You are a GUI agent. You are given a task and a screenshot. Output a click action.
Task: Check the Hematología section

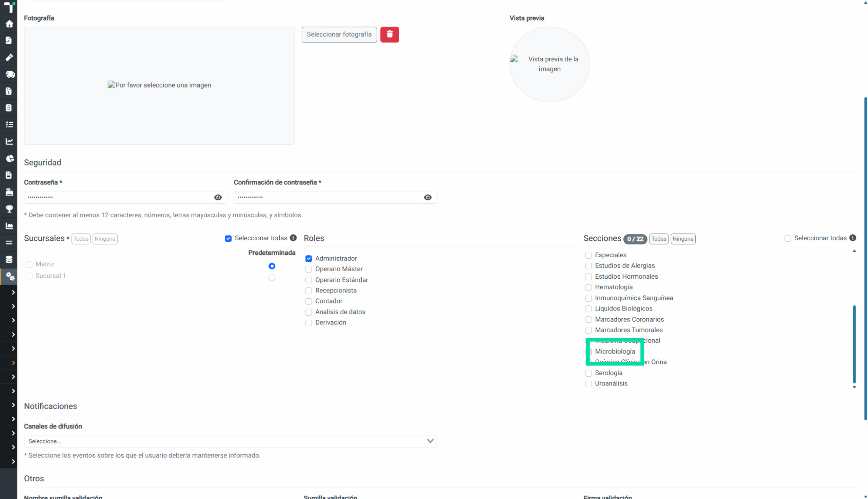coord(588,287)
